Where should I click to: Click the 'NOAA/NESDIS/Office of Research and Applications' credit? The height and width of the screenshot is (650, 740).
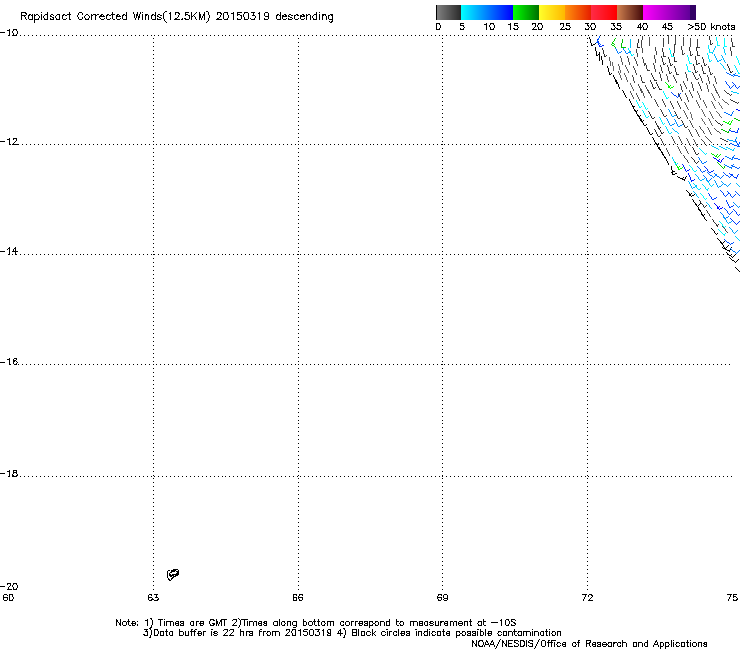pos(589,644)
